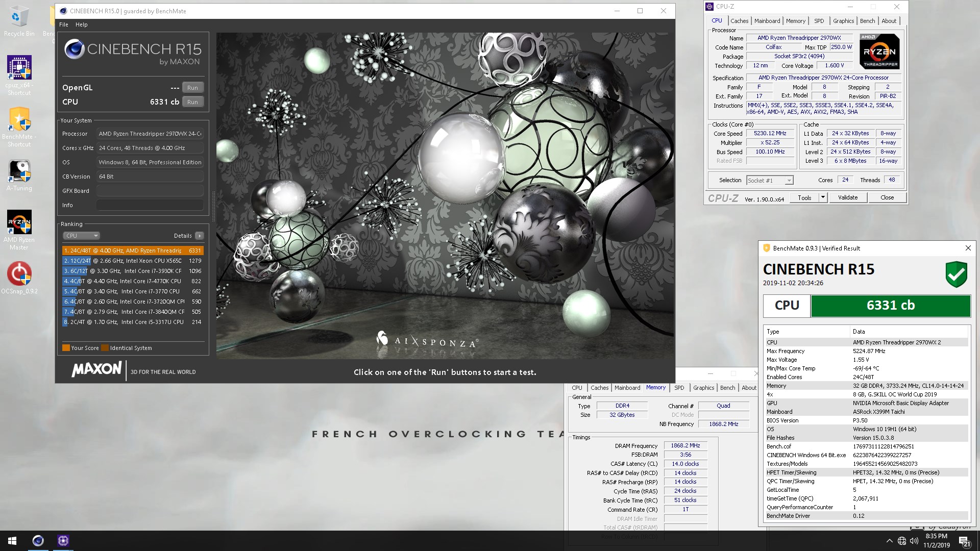Click the BenchMate verified shield icon
Screen dimensions: 980x551
click(x=956, y=274)
